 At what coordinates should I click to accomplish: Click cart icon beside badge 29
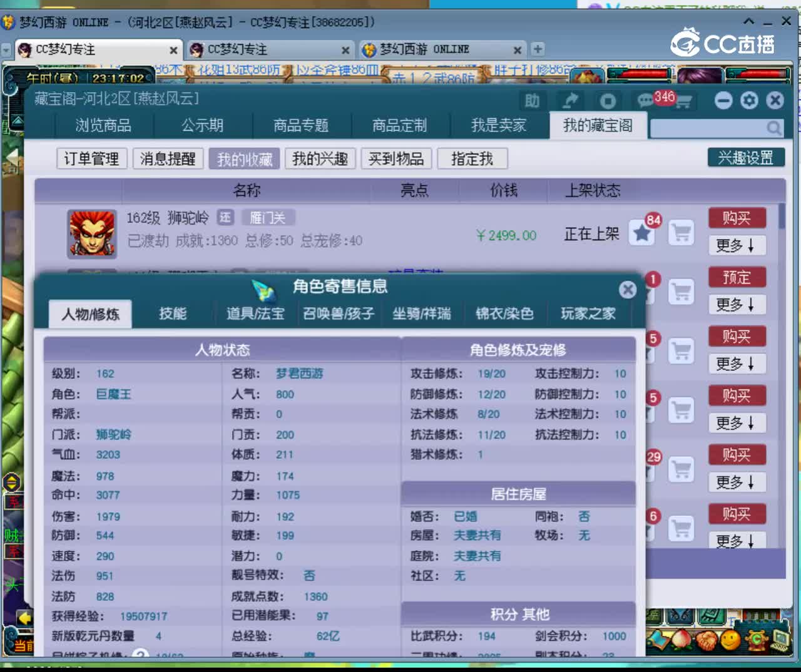pos(681,470)
